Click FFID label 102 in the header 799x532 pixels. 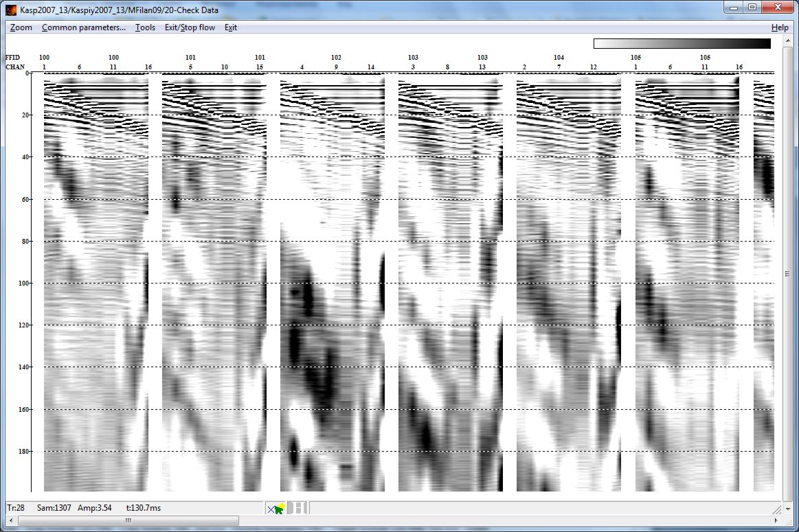336,58
